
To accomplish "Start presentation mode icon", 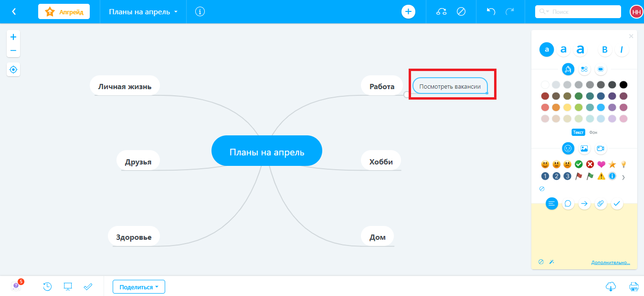I will pyautogui.click(x=68, y=286).
